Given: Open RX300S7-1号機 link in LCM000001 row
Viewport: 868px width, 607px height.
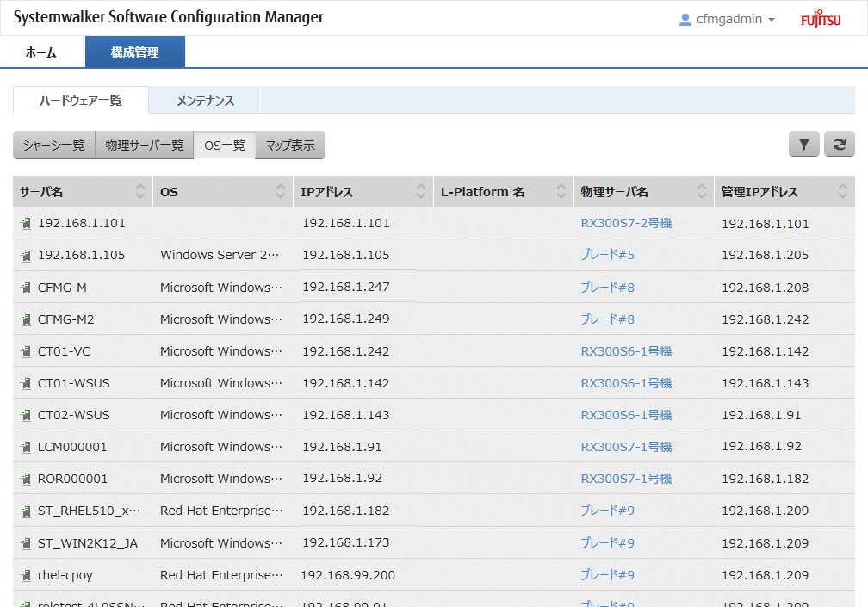Looking at the screenshot, I should (626, 447).
